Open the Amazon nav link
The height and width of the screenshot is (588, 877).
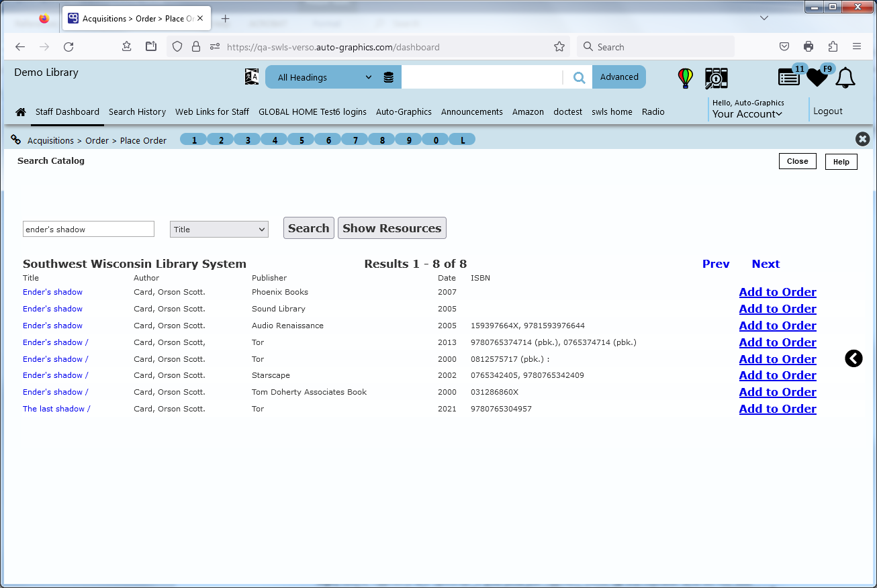528,112
